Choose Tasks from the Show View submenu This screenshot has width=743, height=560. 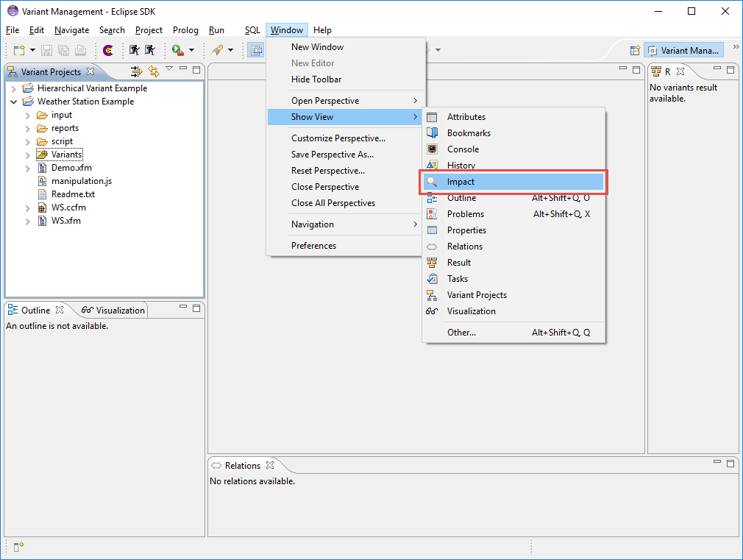click(513, 278)
